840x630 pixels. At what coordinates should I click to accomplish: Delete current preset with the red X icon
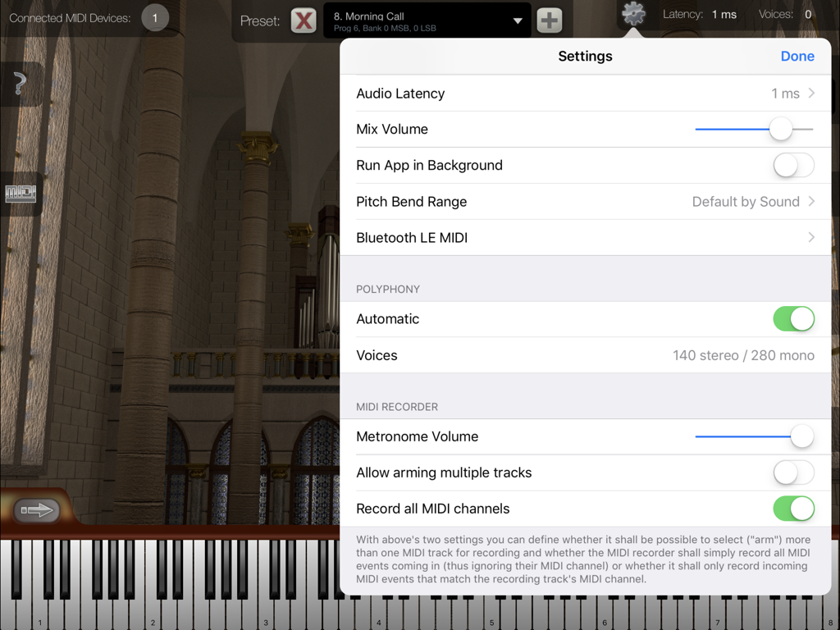tap(303, 21)
